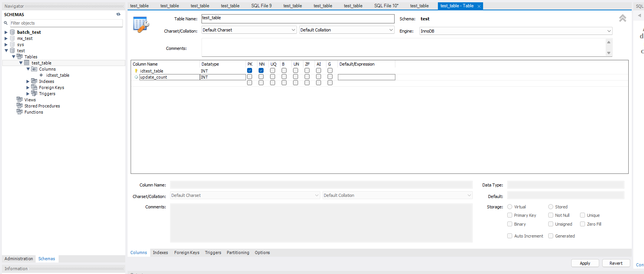The width and height of the screenshot is (644, 274).
Task: Click the Columns folder icon
Action: 34,69
